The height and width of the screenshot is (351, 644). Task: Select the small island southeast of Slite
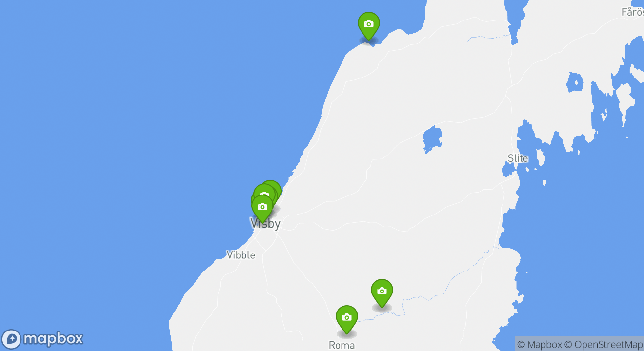pos(544,183)
